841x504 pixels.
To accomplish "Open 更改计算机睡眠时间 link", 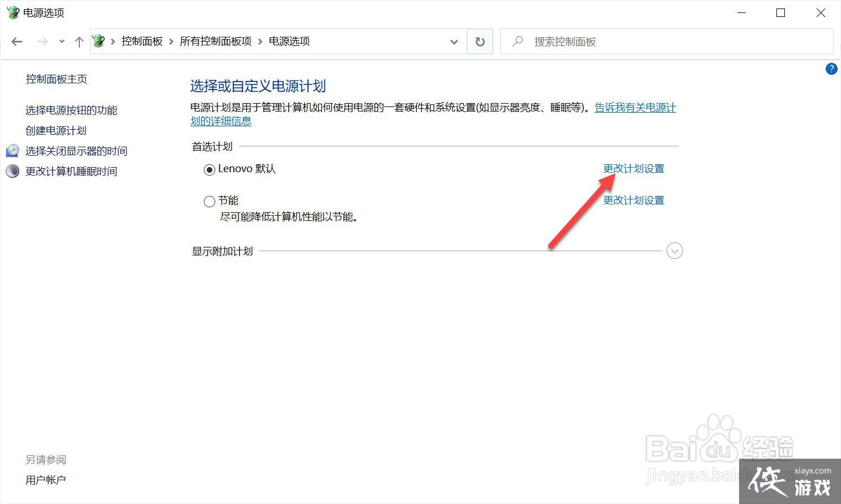I will (71, 171).
